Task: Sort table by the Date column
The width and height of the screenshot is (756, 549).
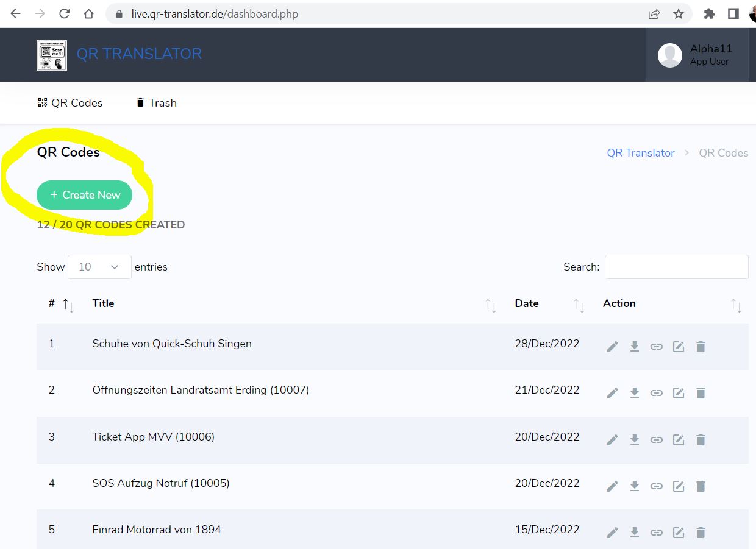Action: 579,305
